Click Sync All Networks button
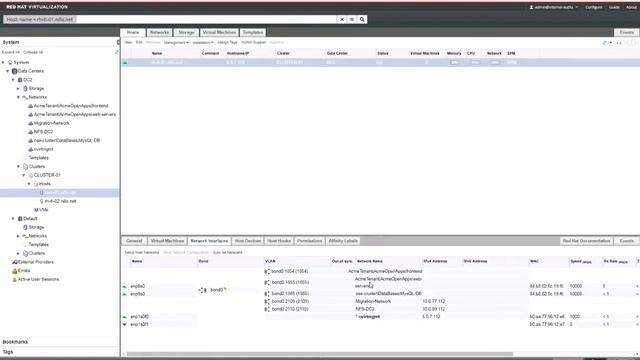 point(227,253)
